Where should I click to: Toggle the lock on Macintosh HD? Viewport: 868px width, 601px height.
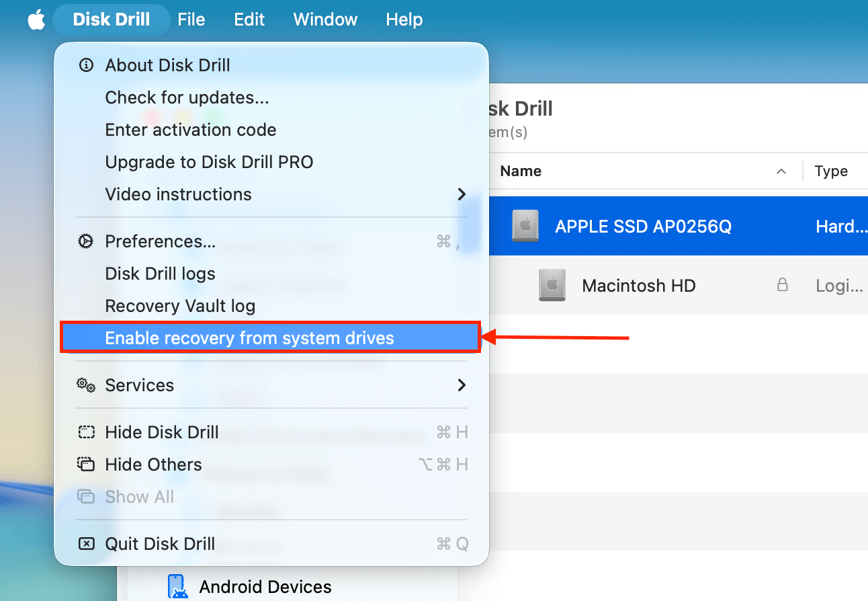pos(782,285)
